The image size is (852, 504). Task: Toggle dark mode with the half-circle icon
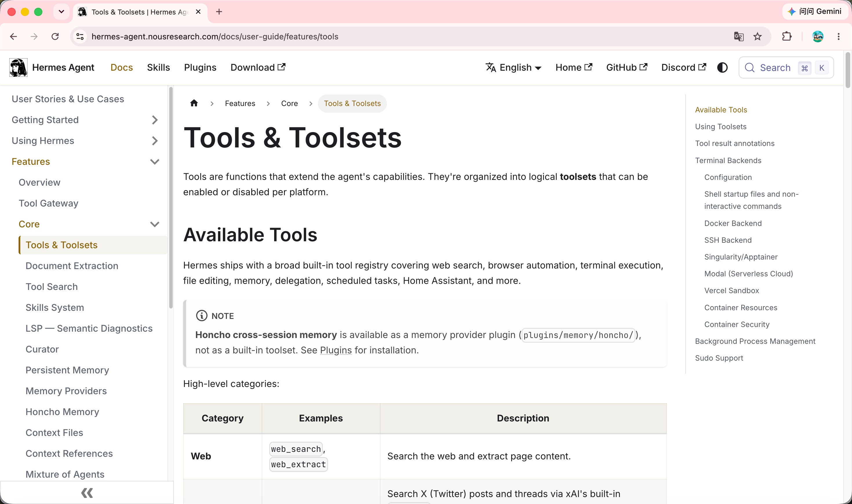pos(722,67)
